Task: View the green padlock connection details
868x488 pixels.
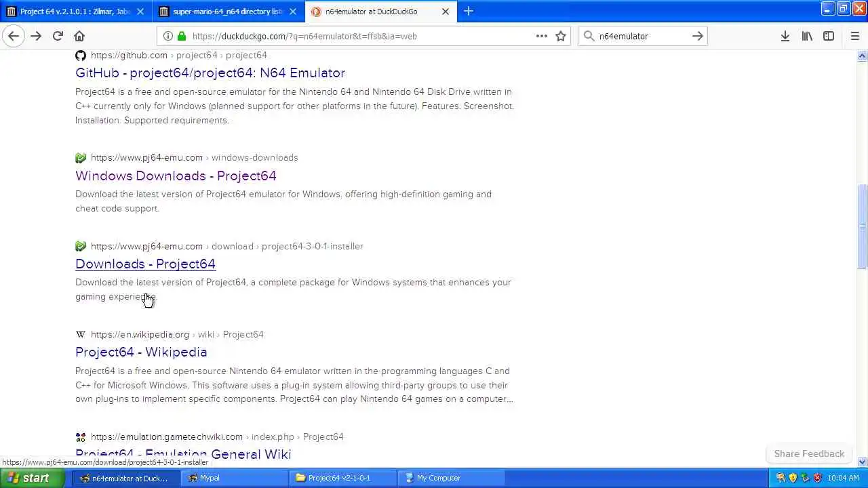Action: 182,36
